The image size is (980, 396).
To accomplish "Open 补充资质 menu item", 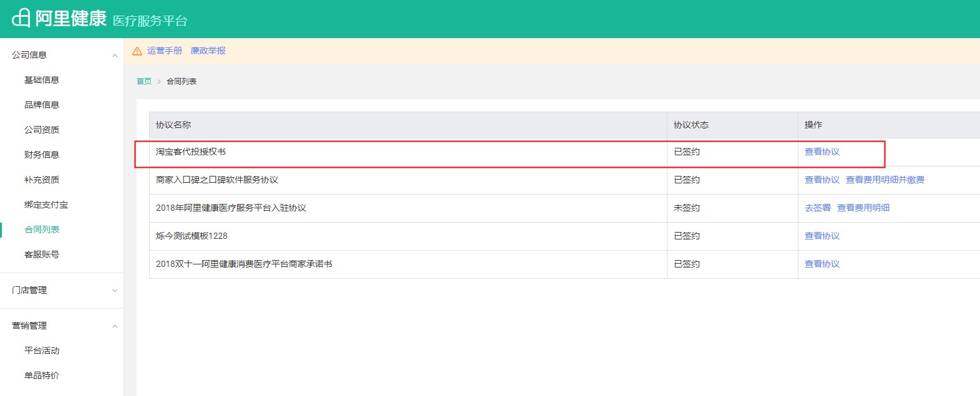I will point(42,180).
